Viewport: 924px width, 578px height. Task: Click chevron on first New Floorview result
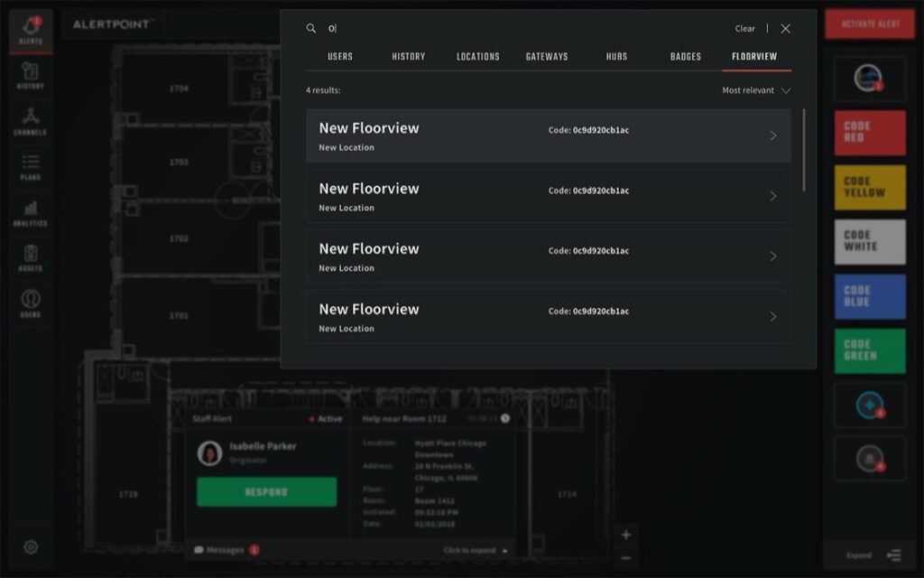coord(773,135)
